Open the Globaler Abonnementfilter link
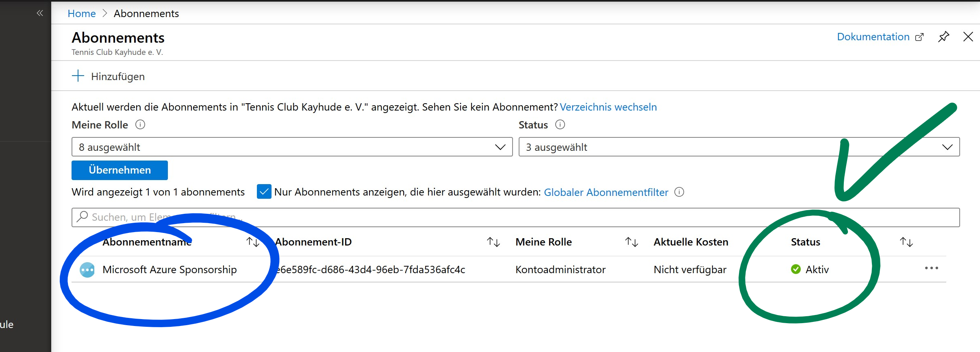 pos(606,192)
